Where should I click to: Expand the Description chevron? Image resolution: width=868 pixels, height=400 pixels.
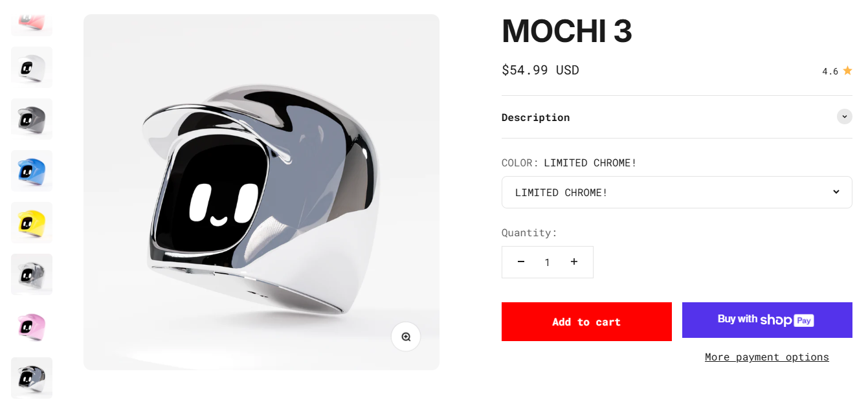click(x=844, y=117)
